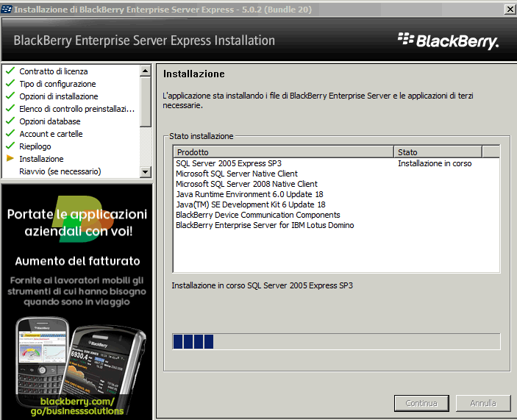Click the checkmark beside Account e cartelle
The image size is (517, 420).
[x=10, y=134]
